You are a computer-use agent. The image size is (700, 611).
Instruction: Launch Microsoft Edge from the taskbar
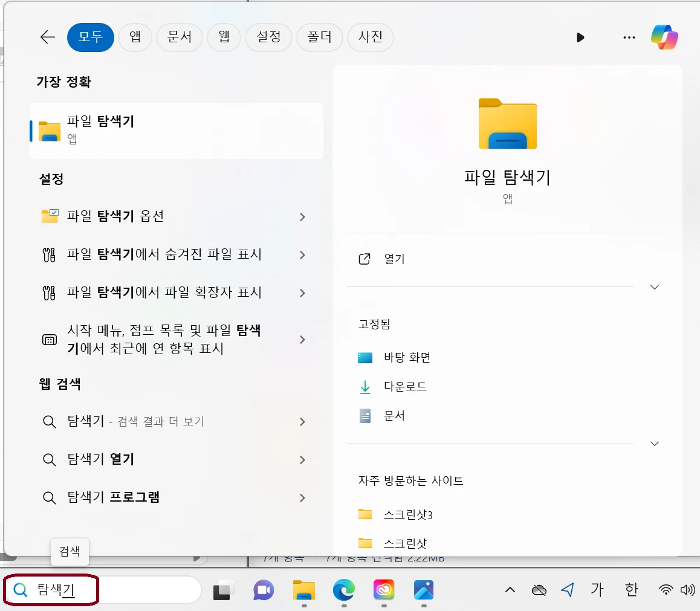point(344,590)
